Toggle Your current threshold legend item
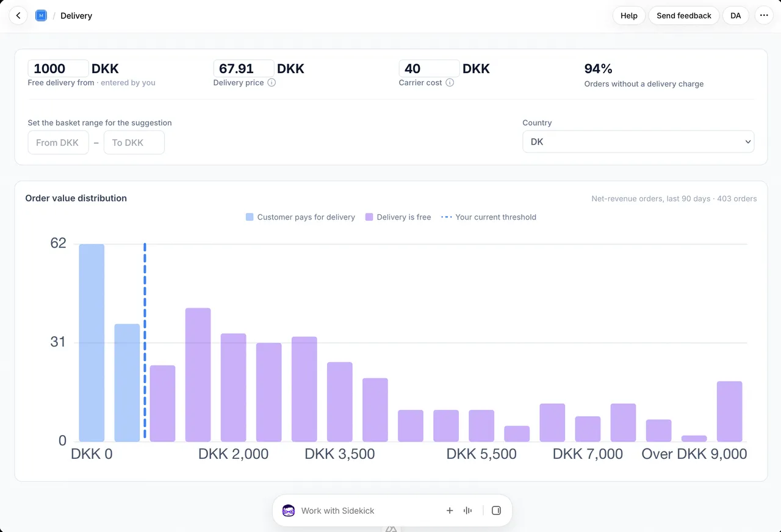Screen dimensions: 781x532 [489, 217]
